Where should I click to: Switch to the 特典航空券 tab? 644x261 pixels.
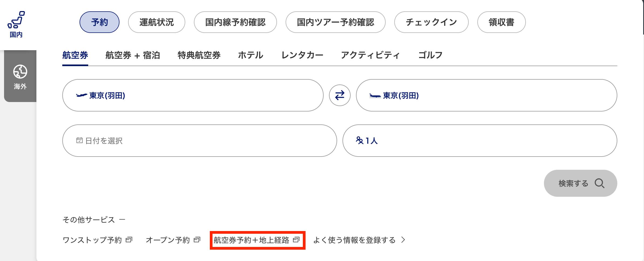click(x=199, y=55)
